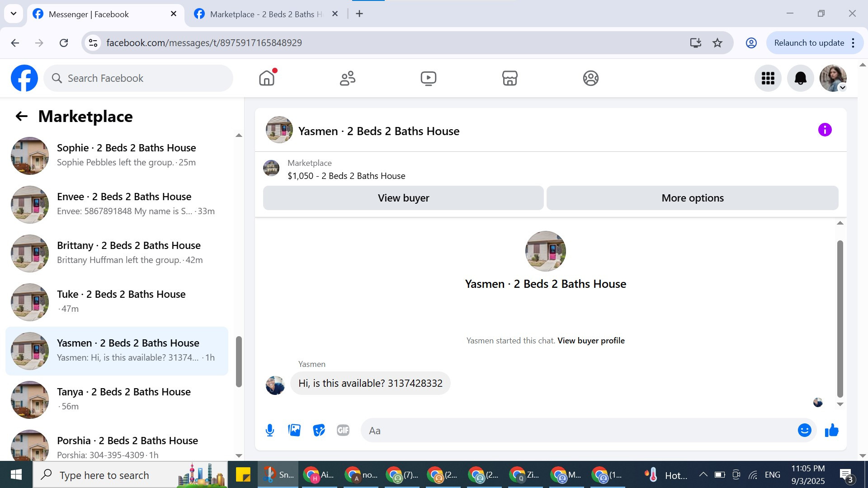Open the notifications bell

[x=800, y=78]
